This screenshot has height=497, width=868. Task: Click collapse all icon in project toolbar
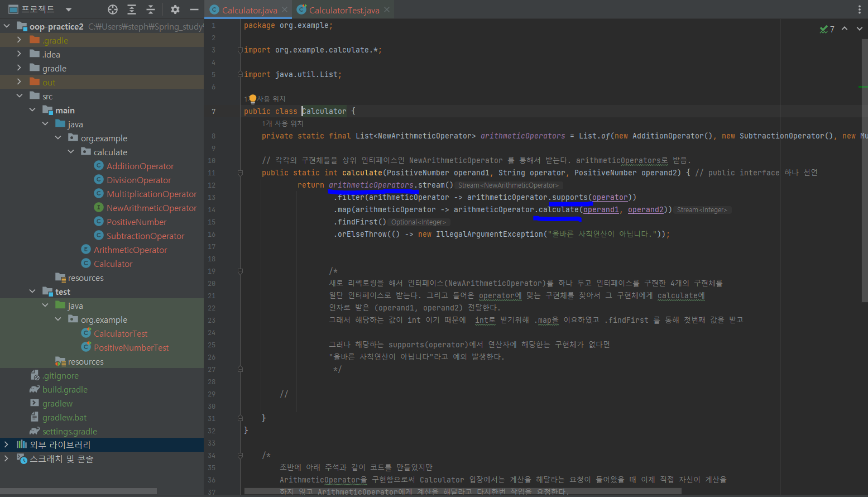tap(151, 9)
